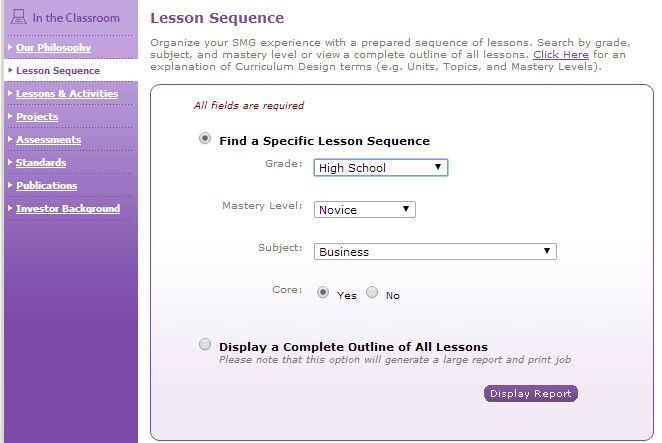Go to Lessons & Activities section
The height and width of the screenshot is (443, 662).
67,94
